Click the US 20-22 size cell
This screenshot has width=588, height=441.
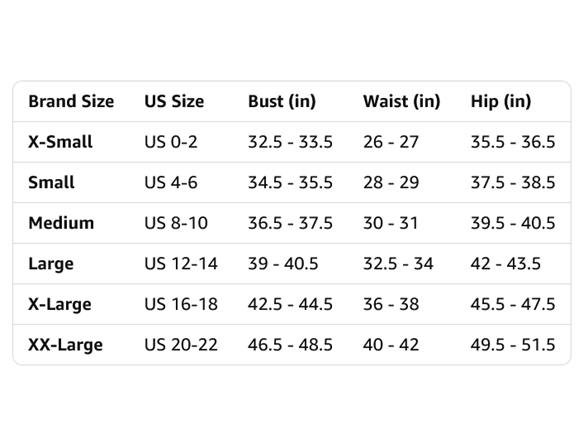[x=181, y=345]
